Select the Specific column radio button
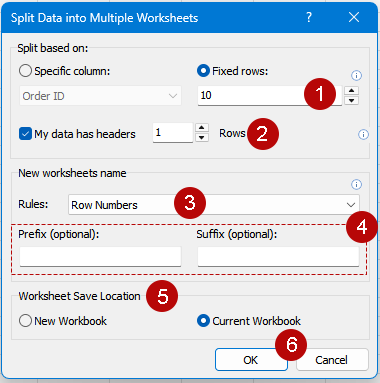Screen dimensions: 380x383 (x=26, y=71)
